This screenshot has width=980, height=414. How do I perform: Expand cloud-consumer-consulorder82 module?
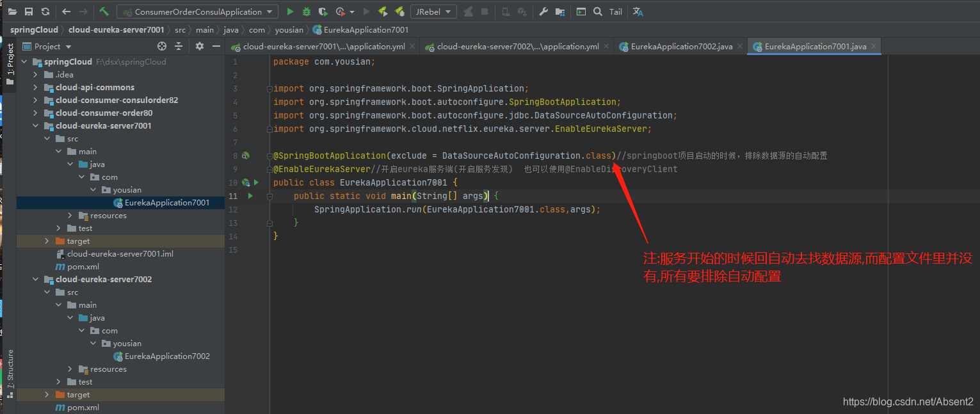[36, 100]
